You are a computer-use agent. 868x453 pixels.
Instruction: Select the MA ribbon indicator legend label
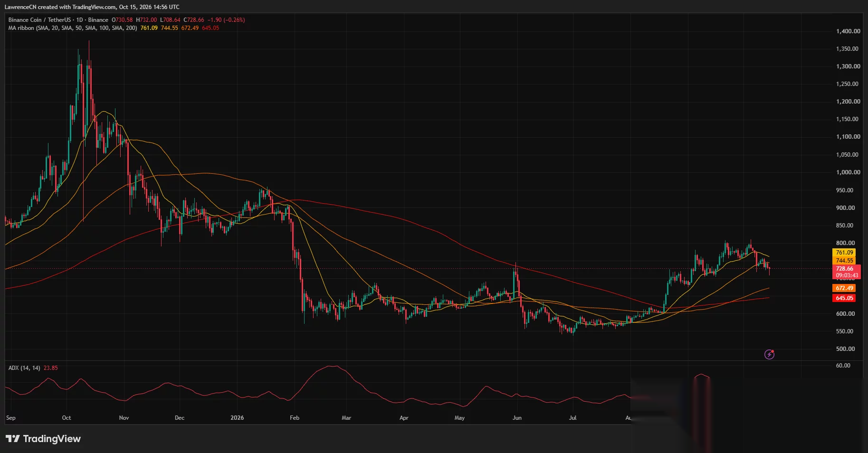(x=73, y=28)
